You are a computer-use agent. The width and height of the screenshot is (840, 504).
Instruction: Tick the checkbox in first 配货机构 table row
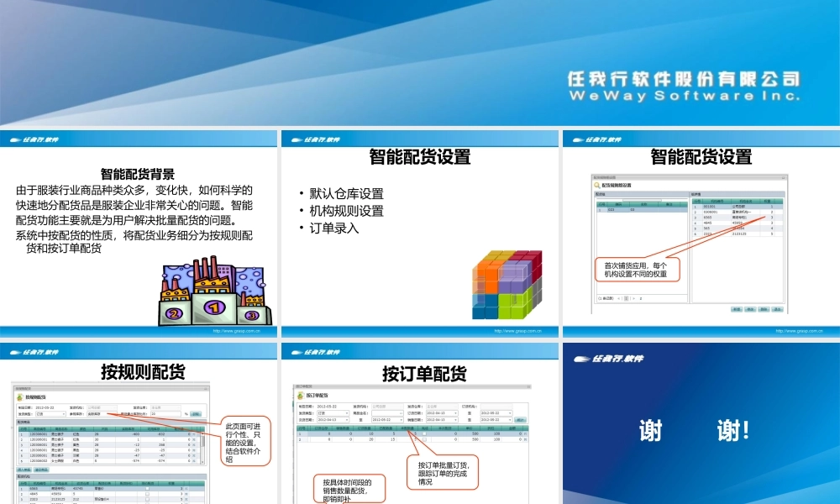(148, 488)
